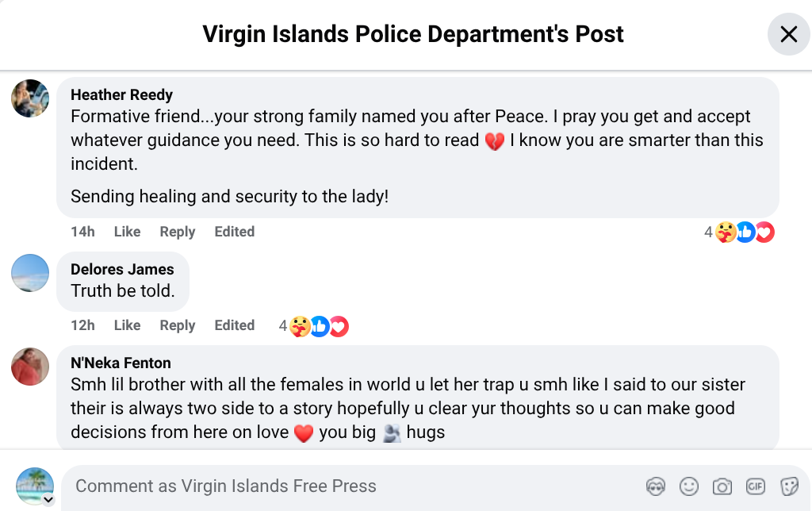The image size is (812, 511).
Task: Like Delores James's comment
Action: (127, 325)
